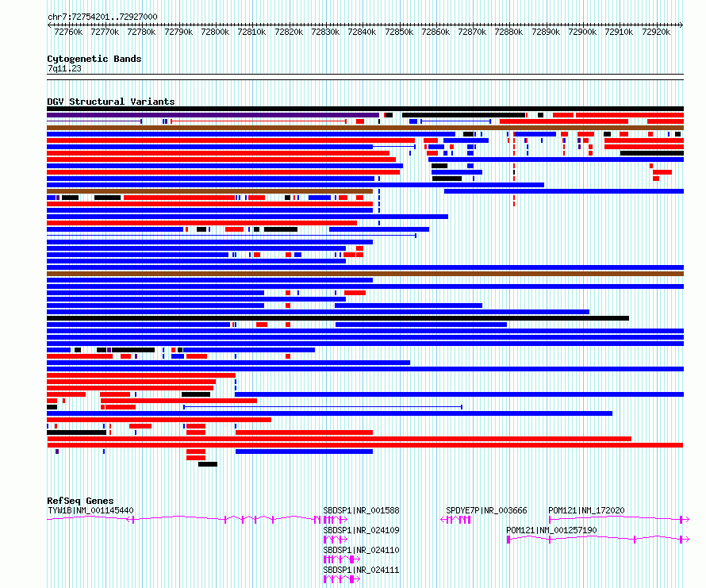Screen dimensions: 706x588
Task: Open the DGV Structural Variants track title
Action: pos(111,102)
